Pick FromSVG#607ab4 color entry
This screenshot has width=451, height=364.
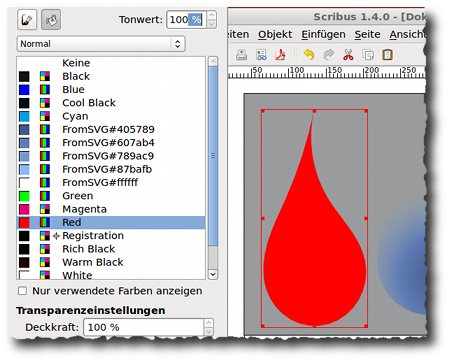point(111,143)
